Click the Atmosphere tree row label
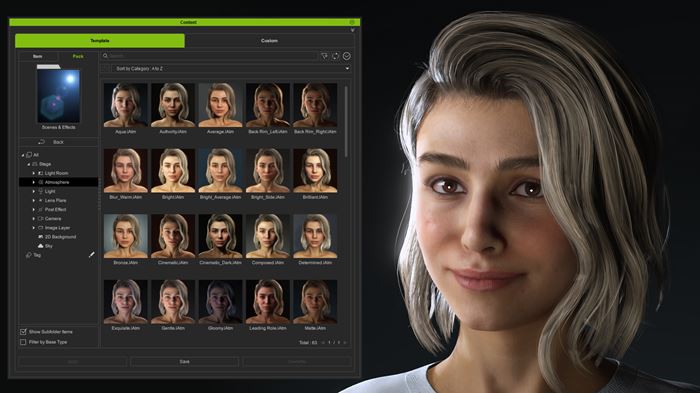The height and width of the screenshot is (393, 700). click(x=57, y=182)
